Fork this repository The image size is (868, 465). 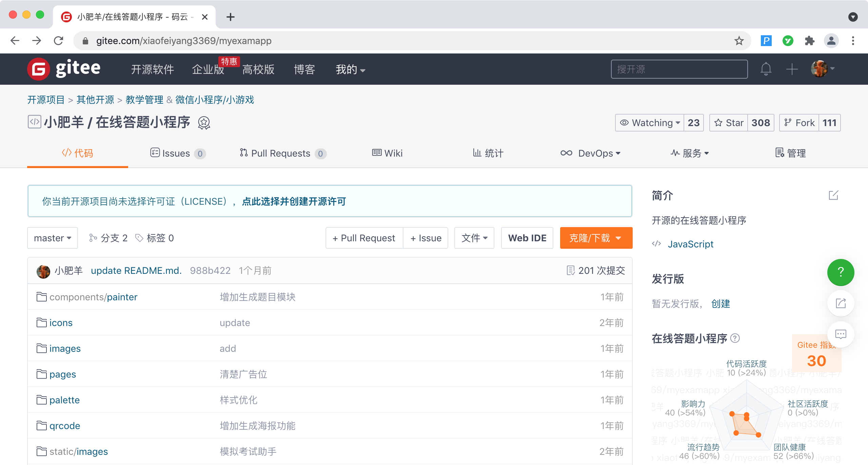(x=800, y=123)
